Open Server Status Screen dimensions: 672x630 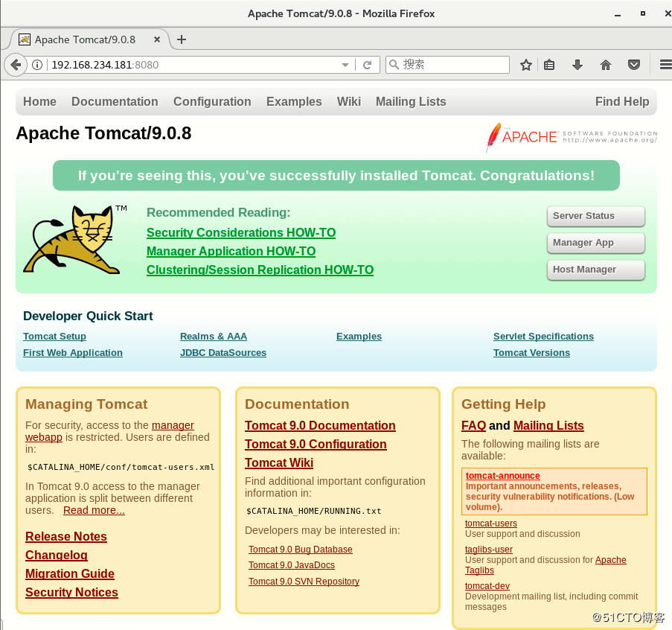coord(595,216)
